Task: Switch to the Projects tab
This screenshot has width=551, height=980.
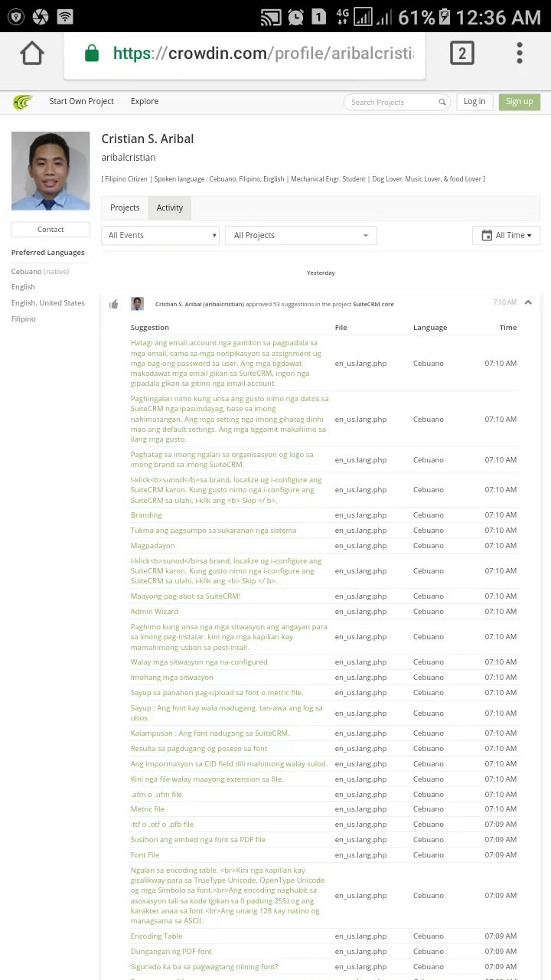Action: [x=125, y=207]
